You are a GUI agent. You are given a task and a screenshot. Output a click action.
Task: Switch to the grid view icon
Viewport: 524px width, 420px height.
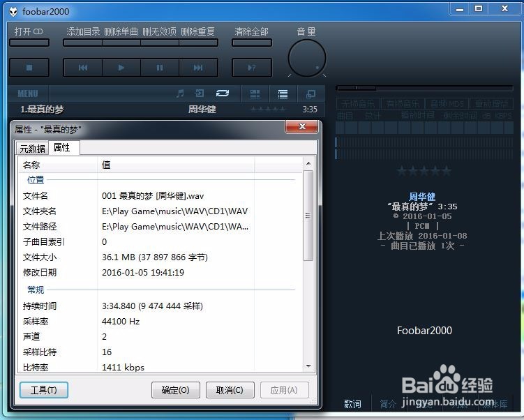click(x=255, y=94)
